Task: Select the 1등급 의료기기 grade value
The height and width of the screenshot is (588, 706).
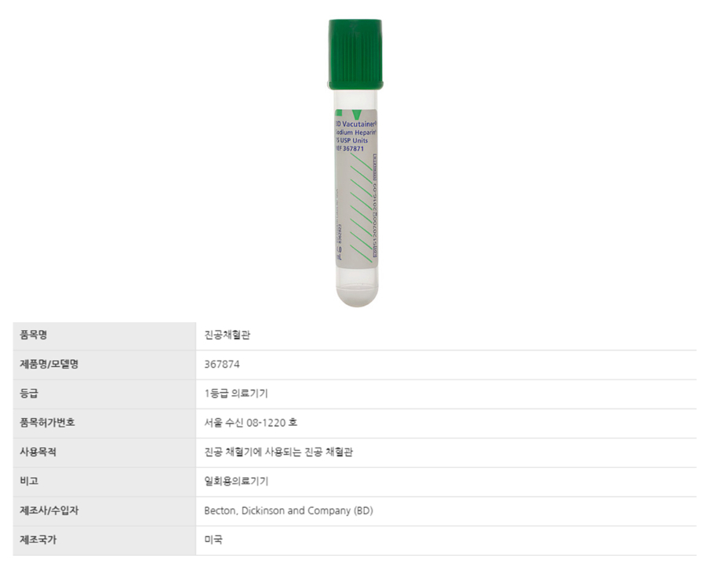Action: coord(236,394)
